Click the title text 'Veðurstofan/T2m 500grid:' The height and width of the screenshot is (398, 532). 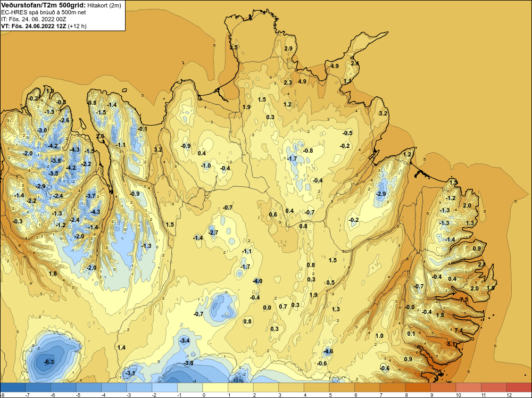pos(44,5)
